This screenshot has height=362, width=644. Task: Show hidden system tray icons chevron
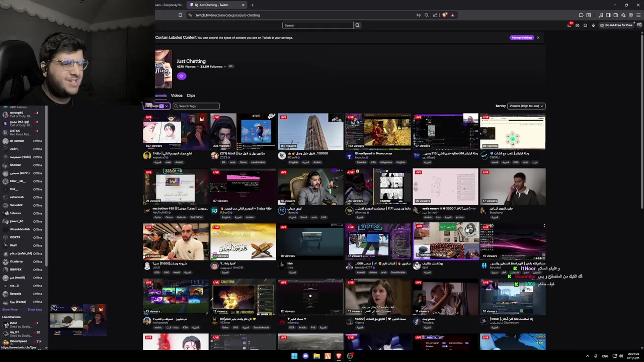(588, 356)
